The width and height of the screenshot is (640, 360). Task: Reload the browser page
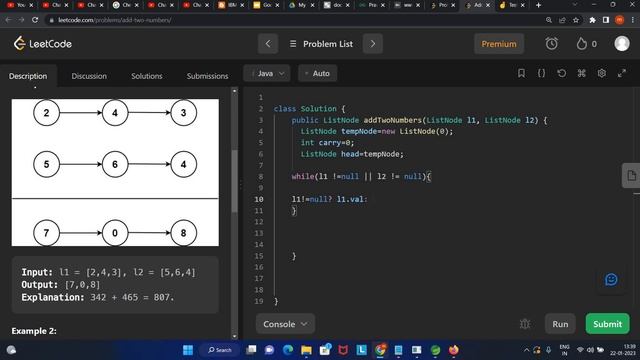click(x=35, y=20)
